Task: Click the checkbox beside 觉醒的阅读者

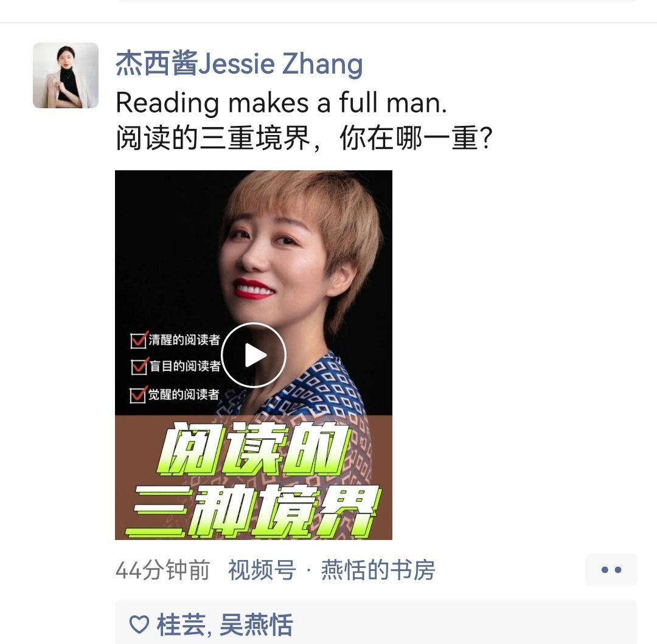Action: [x=138, y=395]
